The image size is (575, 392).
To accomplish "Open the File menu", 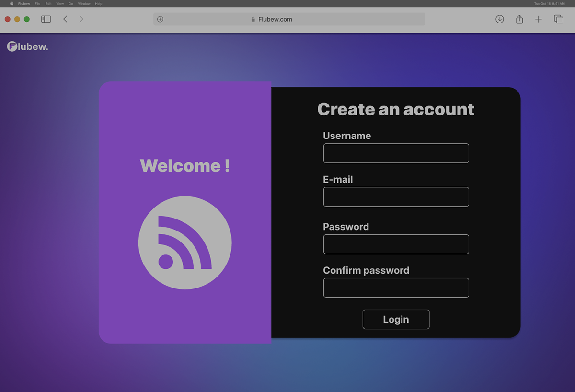I will [37, 3].
